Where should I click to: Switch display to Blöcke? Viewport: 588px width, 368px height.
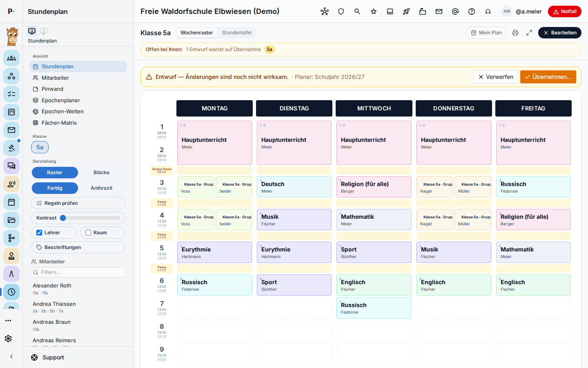coord(101,173)
